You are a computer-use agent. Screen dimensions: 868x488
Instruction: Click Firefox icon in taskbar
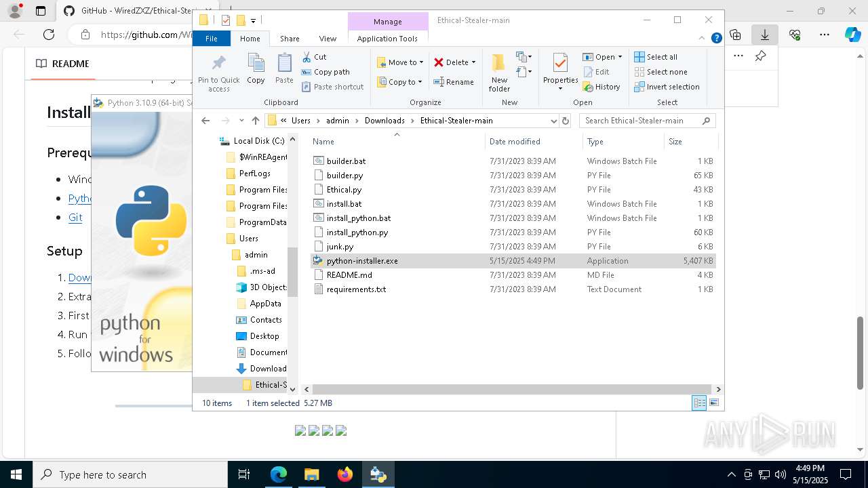[x=345, y=474]
